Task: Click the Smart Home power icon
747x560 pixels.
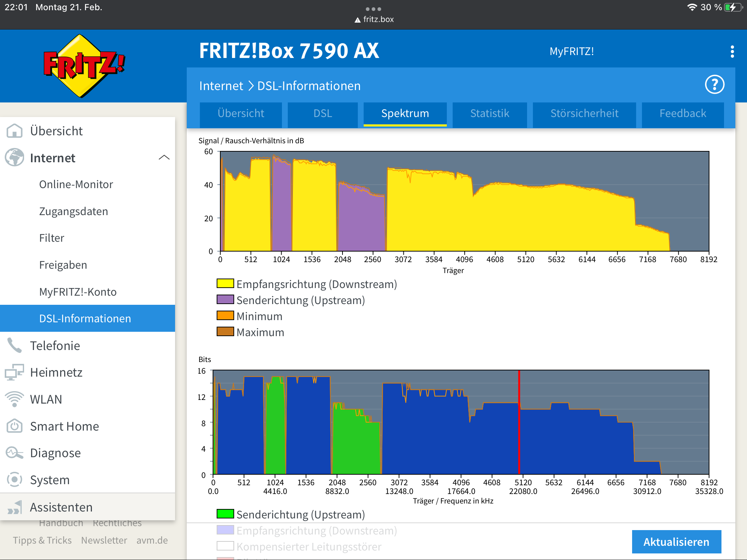Action: click(x=15, y=426)
